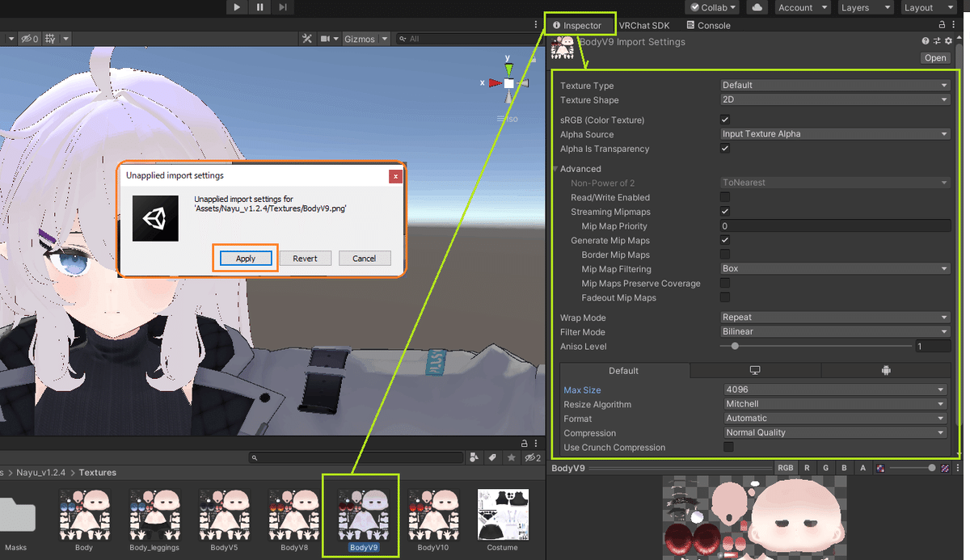Viewport: 970px width, 560px height.
Task: Open the import settings gear menu
Action: 948,41
